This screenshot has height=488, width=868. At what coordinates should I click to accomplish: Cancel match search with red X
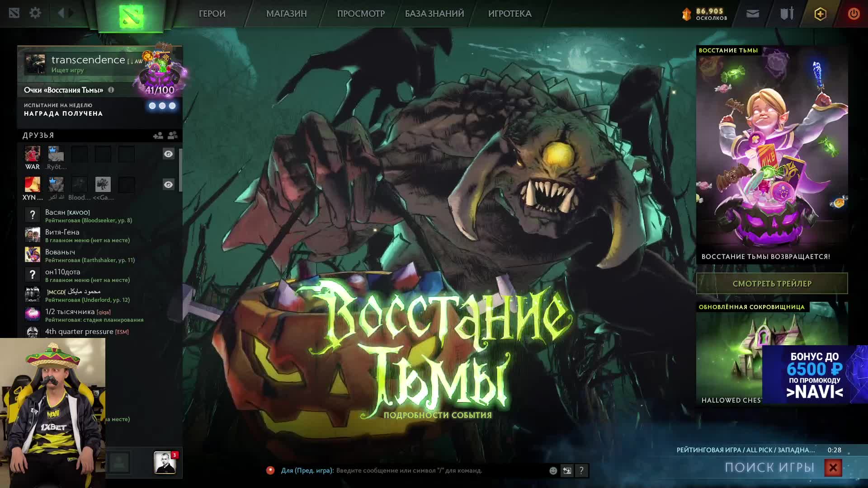click(x=833, y=468)
